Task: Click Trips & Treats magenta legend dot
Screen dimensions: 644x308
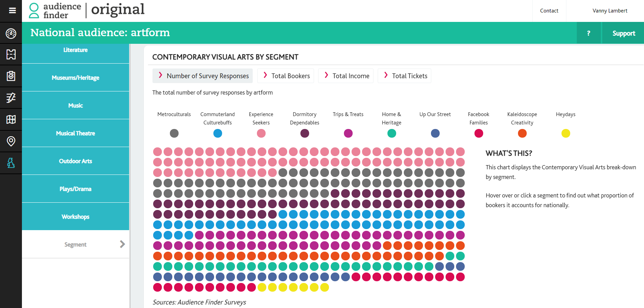Action: click(x=348, y=133)
